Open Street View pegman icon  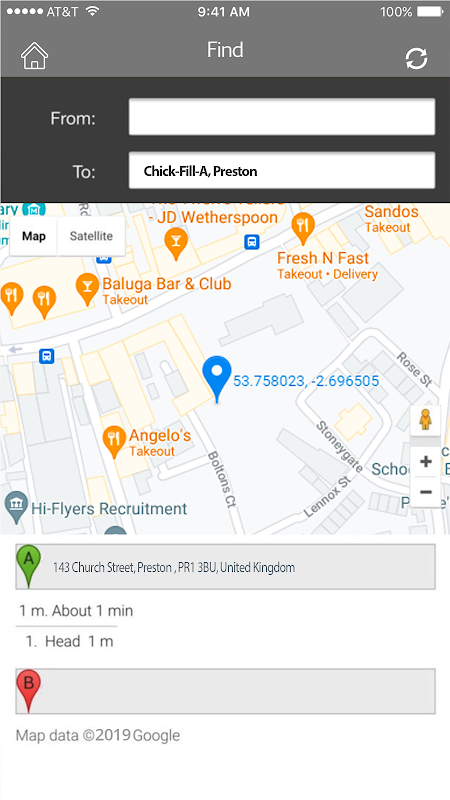[x=425, y=420]
